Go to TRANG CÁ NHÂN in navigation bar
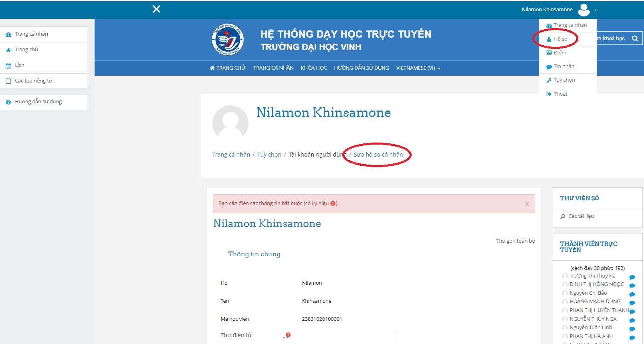This screenshot has width=644, height=344. coord(273,68)
